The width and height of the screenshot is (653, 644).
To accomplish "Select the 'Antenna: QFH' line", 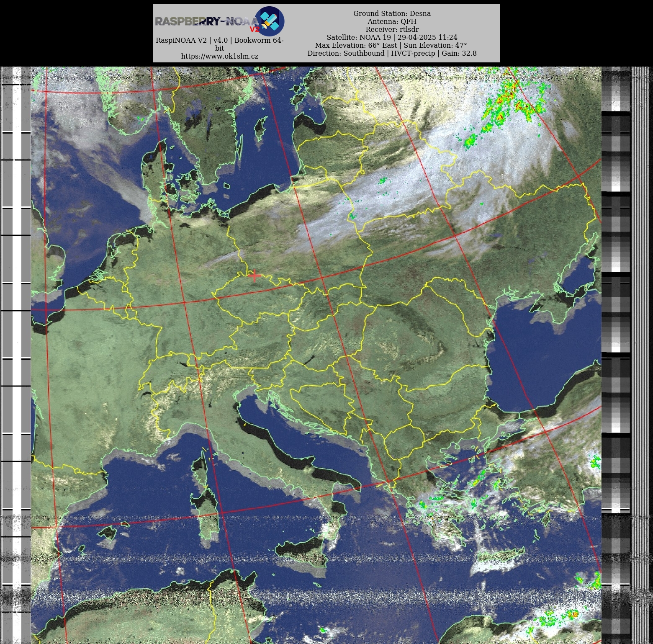I will pos(392,21).
